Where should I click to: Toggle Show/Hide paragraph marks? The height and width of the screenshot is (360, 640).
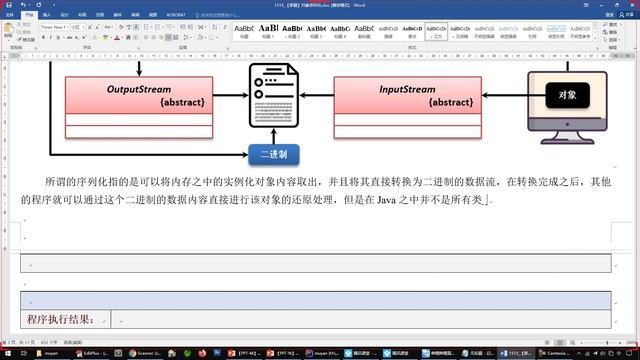pyautogui.click(x=225, y=27)
